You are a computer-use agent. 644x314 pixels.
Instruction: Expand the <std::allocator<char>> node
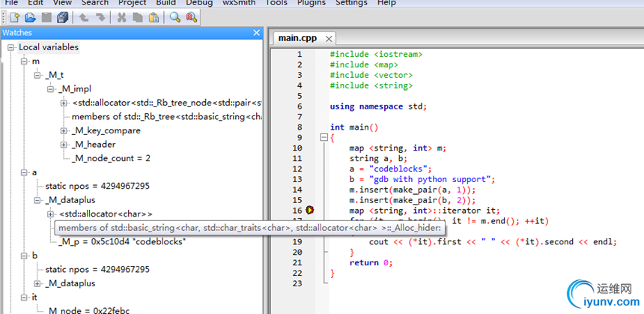coord(50,214)
